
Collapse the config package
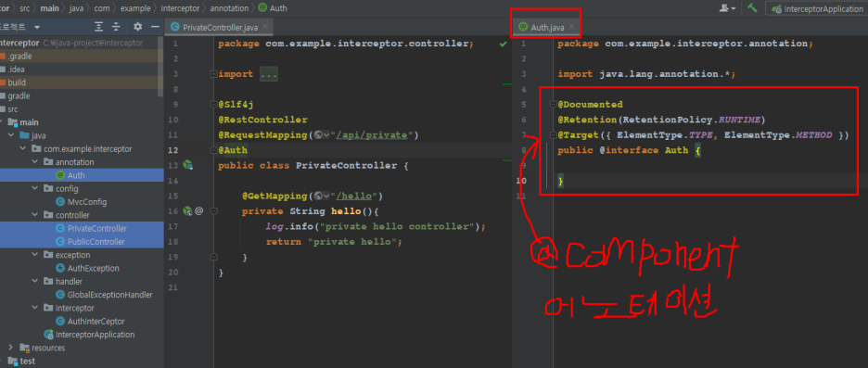tap(35, 189)
